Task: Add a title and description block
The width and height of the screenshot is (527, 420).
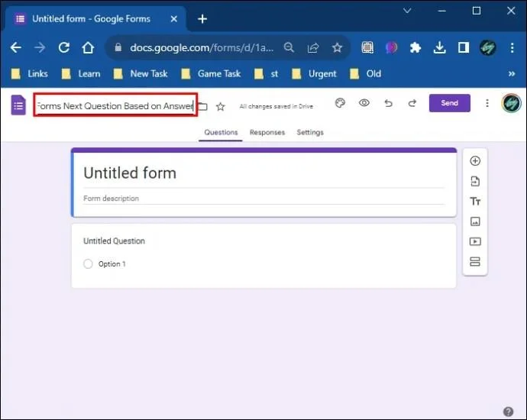Action: 474,202
